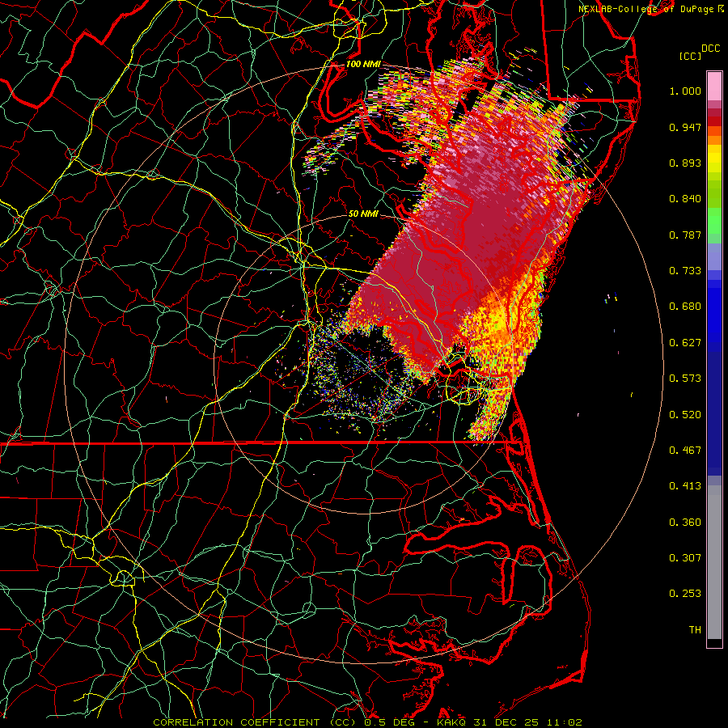Click the 0.627 legend value
This screenshot has height=728, width=728.
tap(685, 343)
